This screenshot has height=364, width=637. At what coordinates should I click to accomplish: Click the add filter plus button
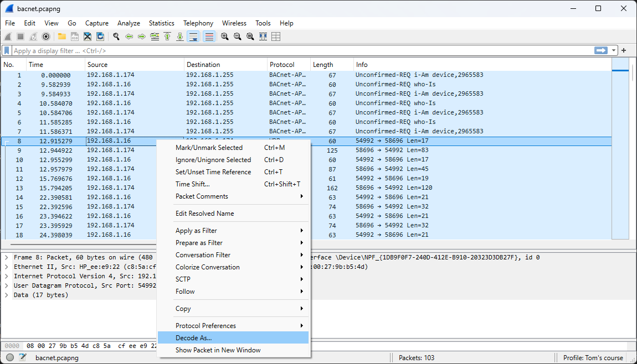pyautogui.click(x=624, y=50)
